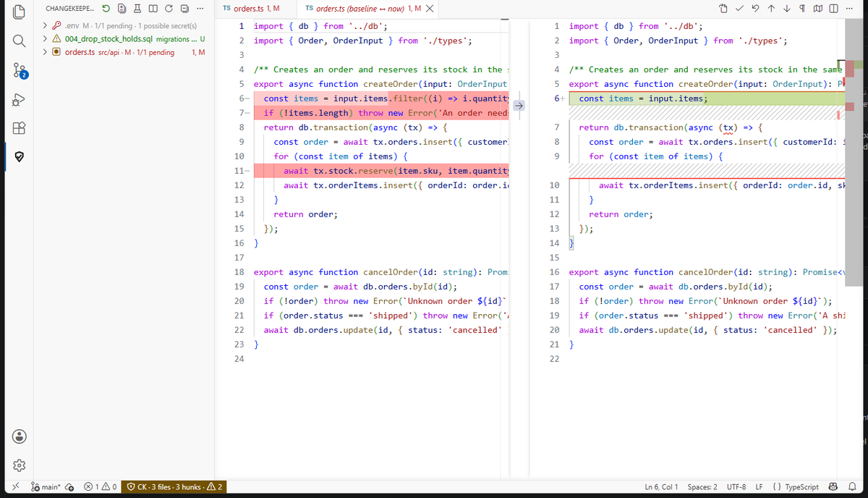Toggle side-by-side split view icon
Screen dimensions: 868x498
pos(834,9)
